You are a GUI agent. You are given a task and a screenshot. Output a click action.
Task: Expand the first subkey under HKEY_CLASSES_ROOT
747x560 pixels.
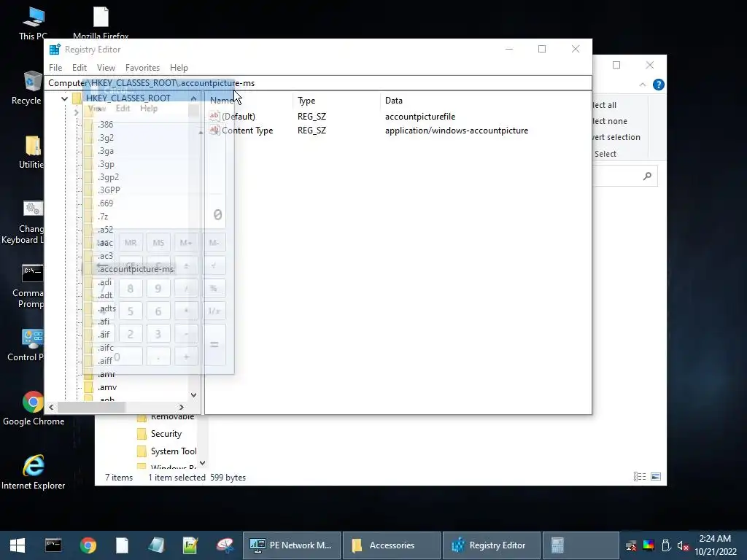pos(76,112)
